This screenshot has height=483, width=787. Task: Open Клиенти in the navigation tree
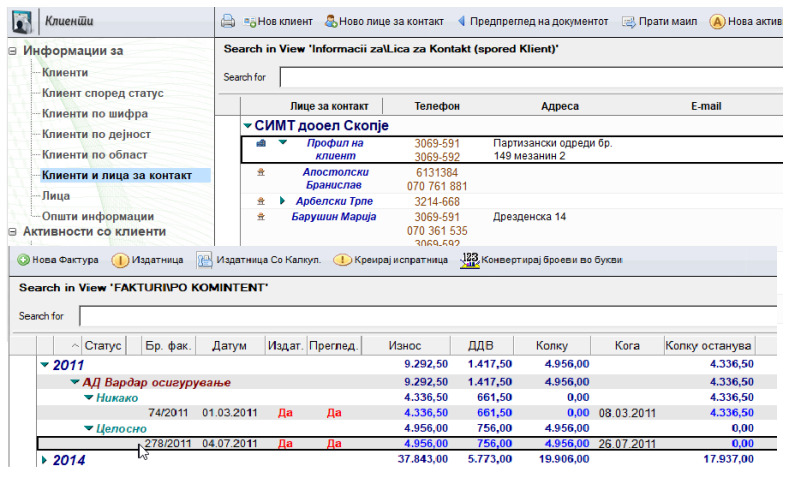pos(65,72)
